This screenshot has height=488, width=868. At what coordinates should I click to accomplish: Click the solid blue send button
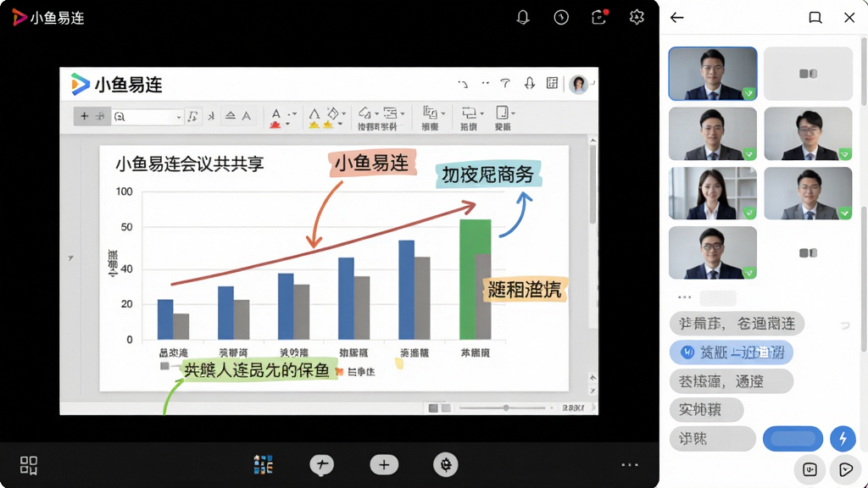(x=793, y=439)
